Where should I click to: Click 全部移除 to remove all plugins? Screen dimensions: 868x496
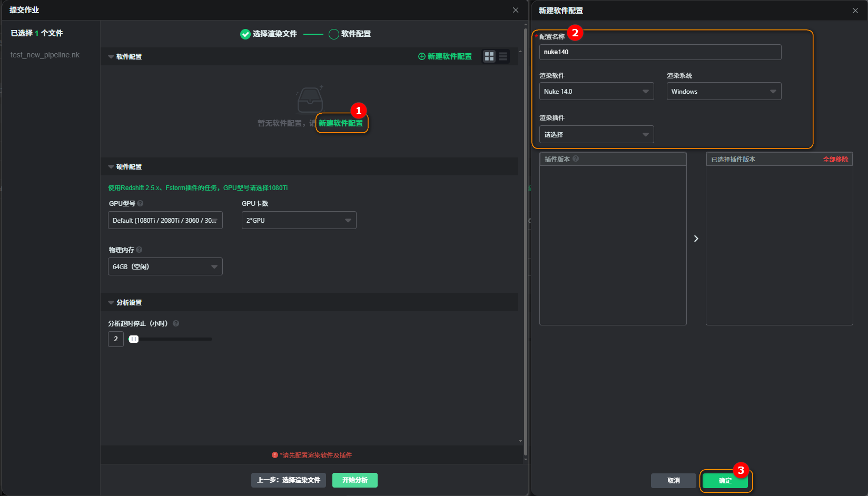835,159
